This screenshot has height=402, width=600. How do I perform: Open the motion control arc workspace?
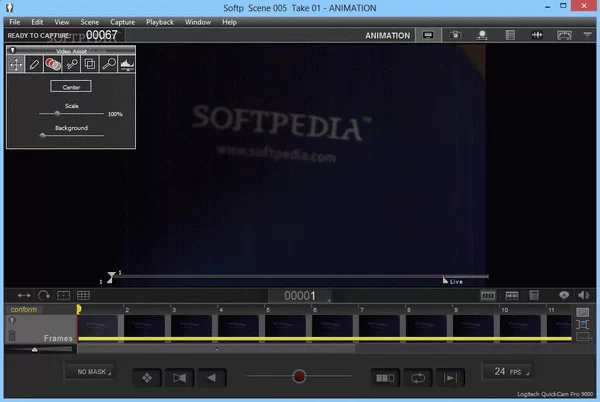[564, 35]
